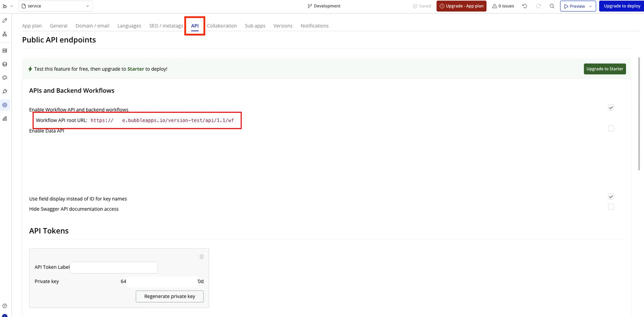
Task: Redo the last undone change
Action: (538, 6)
